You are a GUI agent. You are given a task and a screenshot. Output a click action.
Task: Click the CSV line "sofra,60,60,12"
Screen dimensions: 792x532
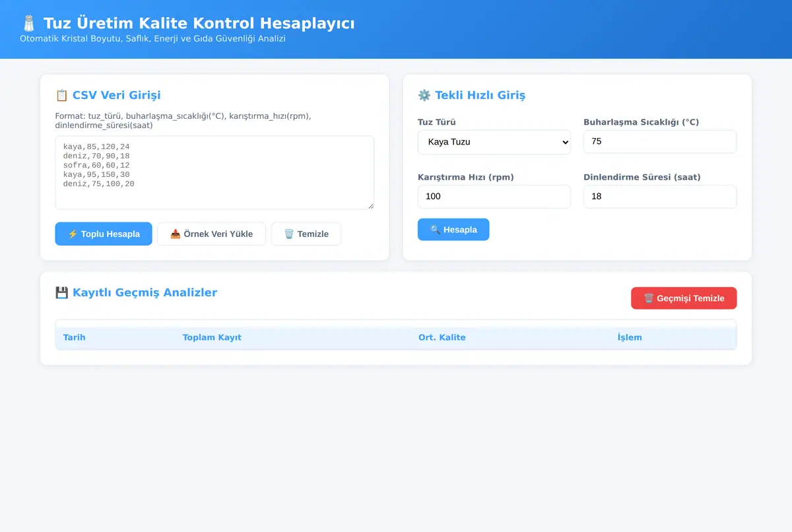pos(96,165)
